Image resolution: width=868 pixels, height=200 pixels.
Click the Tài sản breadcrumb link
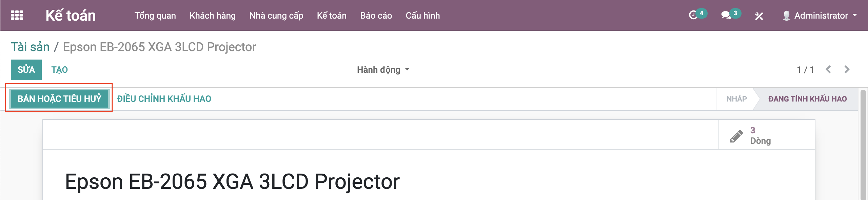click(x=30, y=47)
